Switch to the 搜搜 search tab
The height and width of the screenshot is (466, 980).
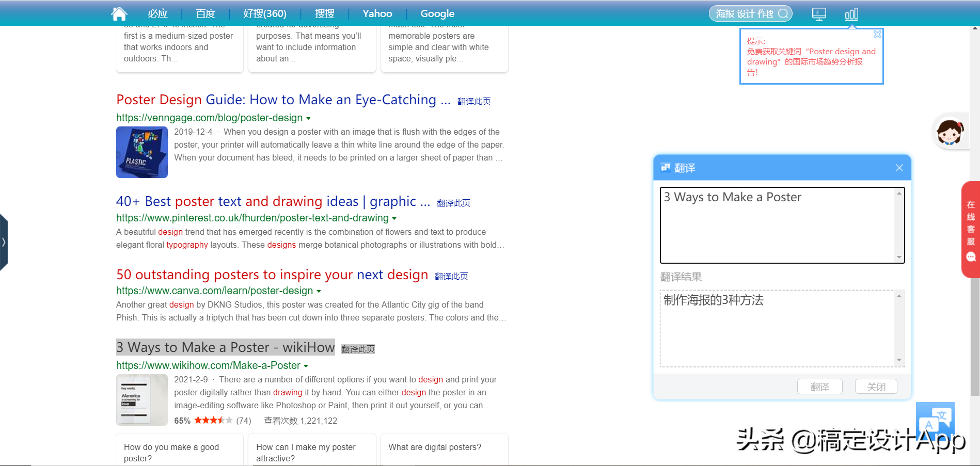[x=325, y=14]
